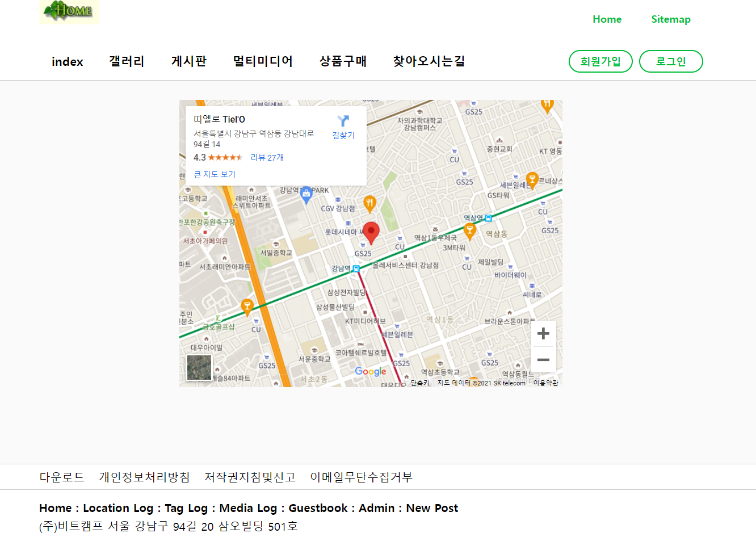Click the red Tiel'O location pin
This screenshot has height=533, width=756.
[x=371, y=233]
